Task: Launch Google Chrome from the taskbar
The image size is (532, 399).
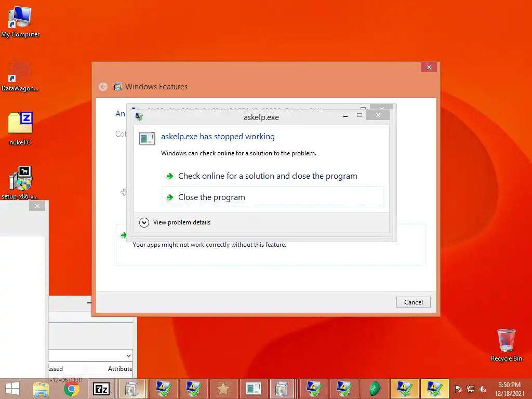Action: pyautogui.click(x=71, y=389)
